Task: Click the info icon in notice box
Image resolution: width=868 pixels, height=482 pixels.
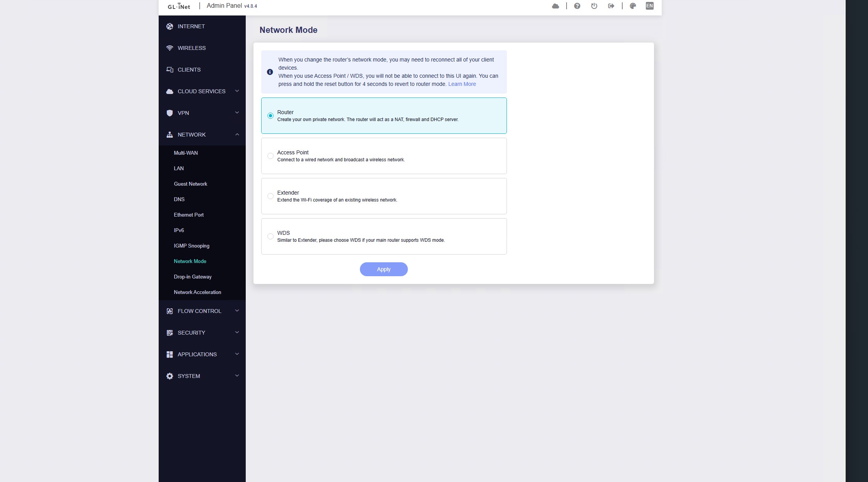Action: coord(270,72)
